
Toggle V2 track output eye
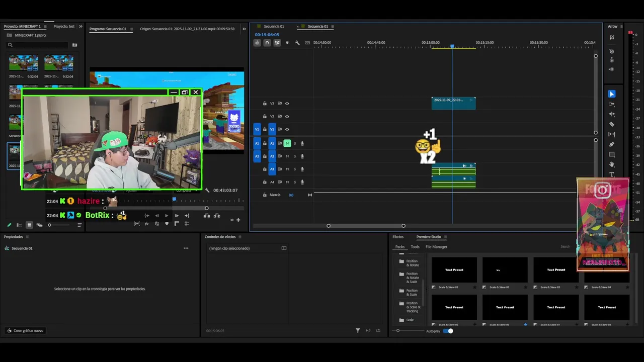tap(287, 116)
